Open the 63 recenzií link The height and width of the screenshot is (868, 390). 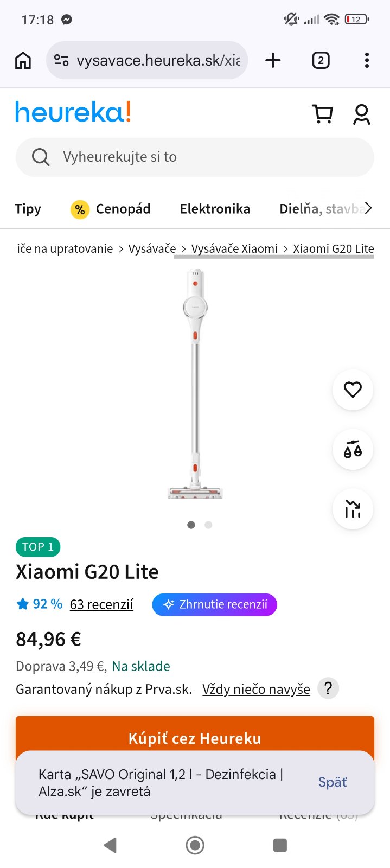[101, 604]
